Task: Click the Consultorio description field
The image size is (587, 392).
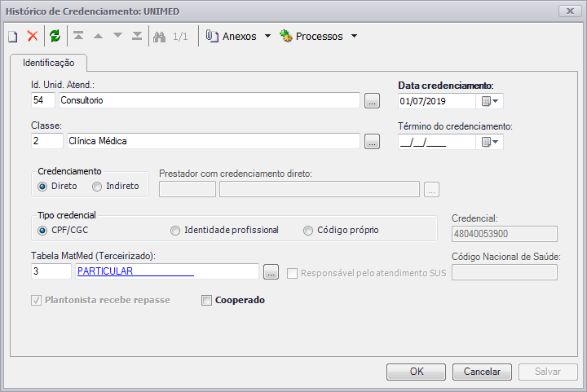Action: point(210,100)
